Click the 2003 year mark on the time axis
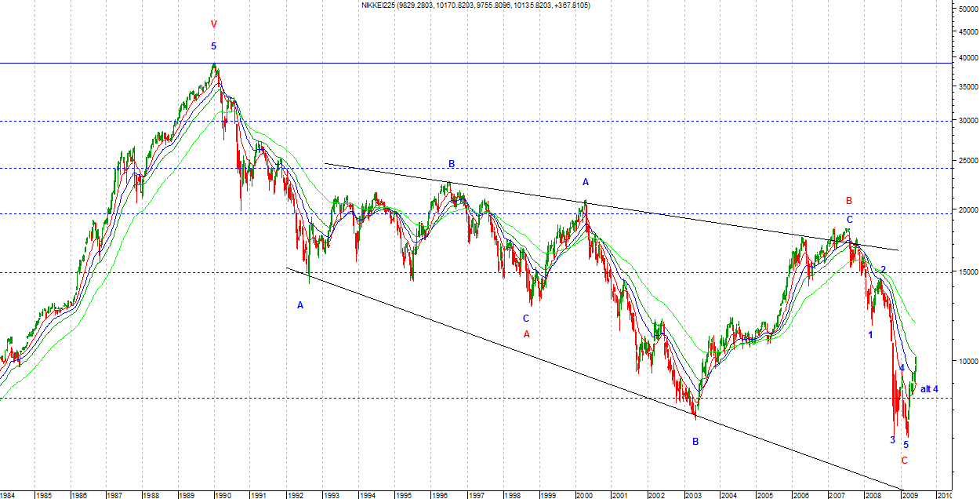The height and width of the screenshot is (499, 980). 693,495
